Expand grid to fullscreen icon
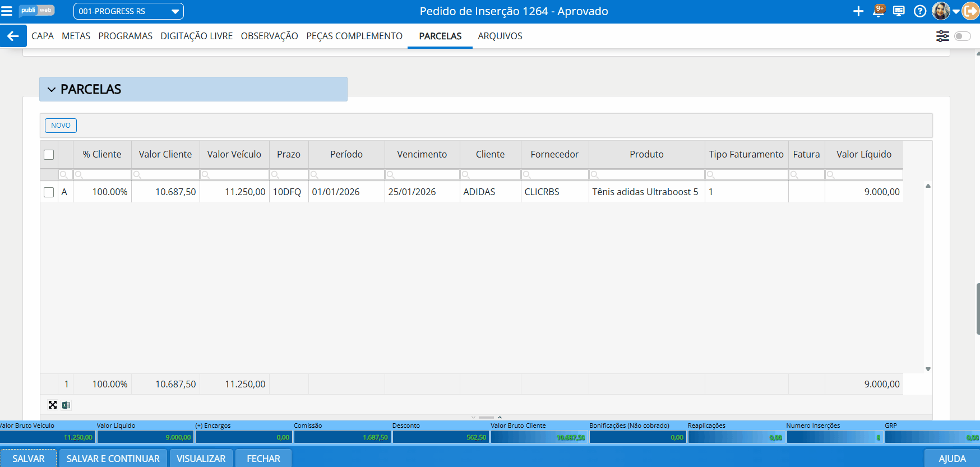The height and width of the screenshot is (467, 980). tap(53, 405)
